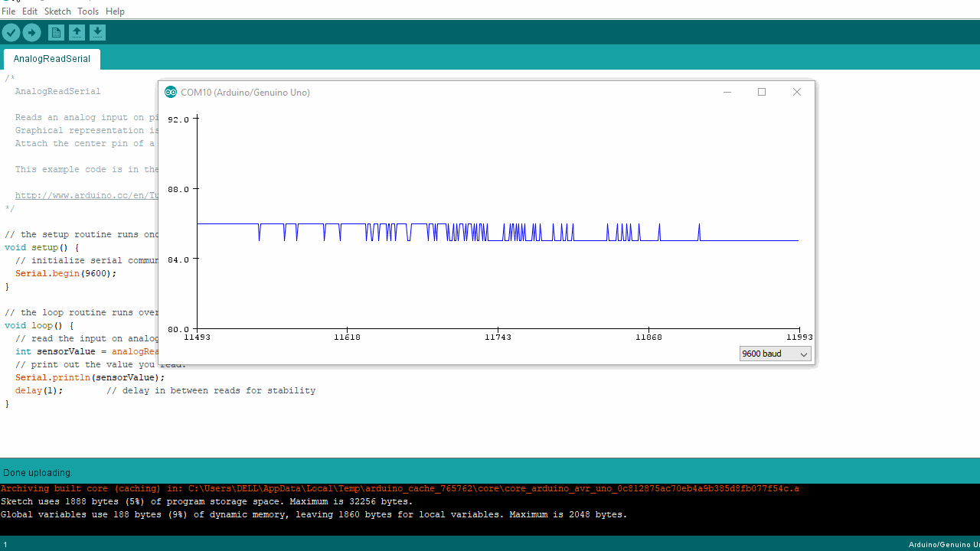Click the 'Attach the center pin' comment line

pyautogui.click(x=85, y=143)
